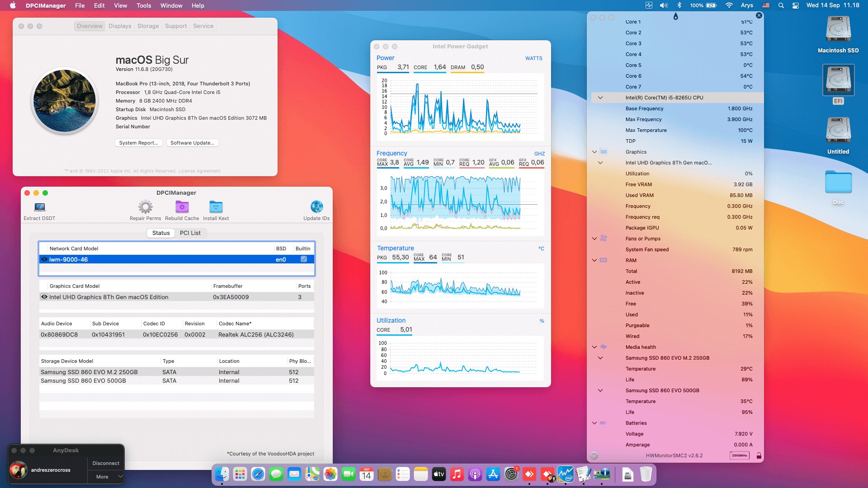The width and height of the screenshot is (868, 488).
Task: Open the Support tab in About This Mac
Action: coord(176,26)
